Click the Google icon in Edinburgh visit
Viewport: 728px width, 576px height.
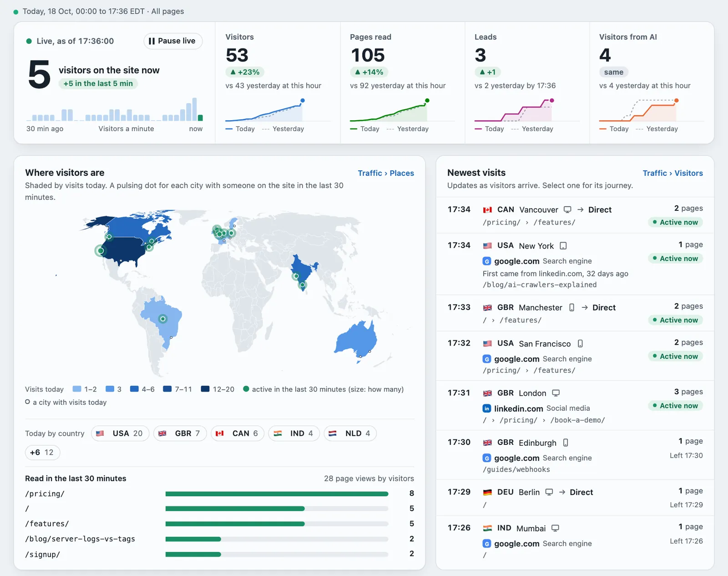pyautogui.click(x=487, y=458)
